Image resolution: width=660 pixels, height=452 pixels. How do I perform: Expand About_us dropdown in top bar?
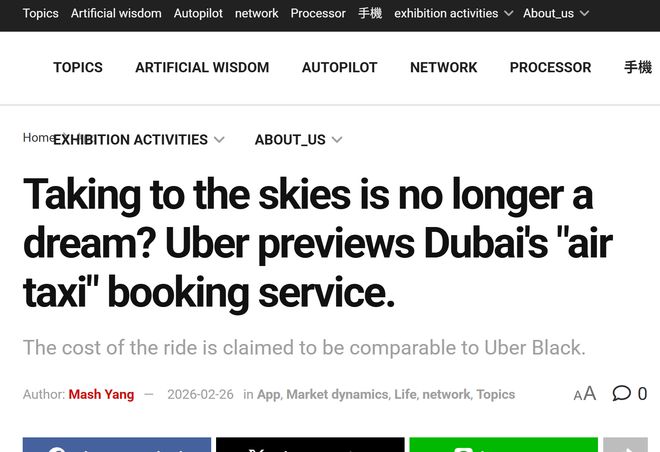click(556, 13)
